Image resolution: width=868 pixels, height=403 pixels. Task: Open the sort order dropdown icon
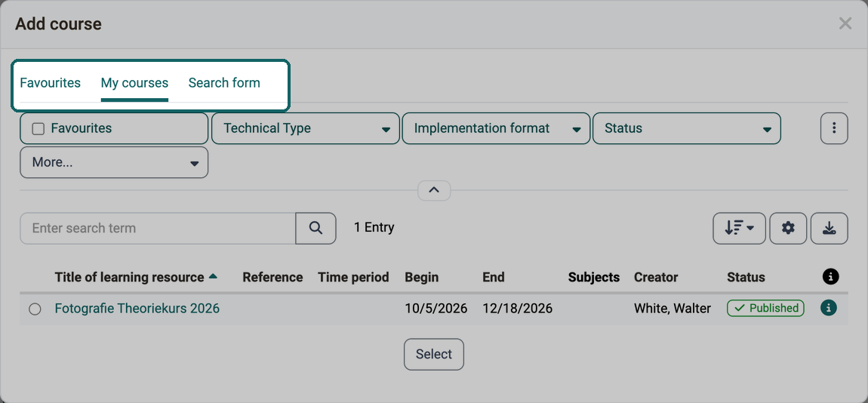[x=739, y=228]
